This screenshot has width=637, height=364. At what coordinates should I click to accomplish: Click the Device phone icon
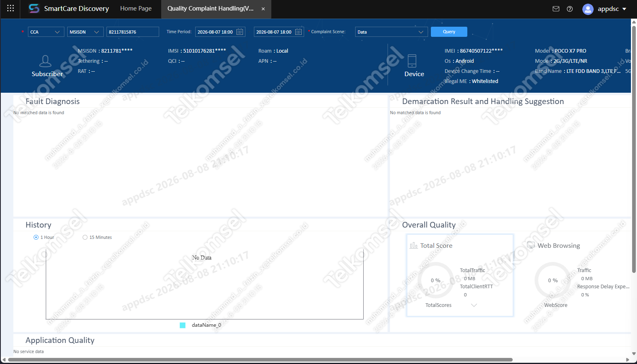tap(412, 61)
